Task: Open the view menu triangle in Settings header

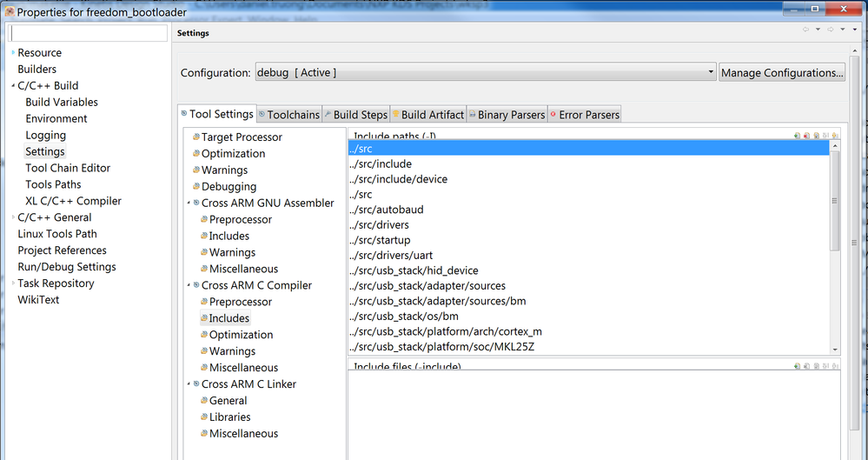Action: tap(855, 30)
